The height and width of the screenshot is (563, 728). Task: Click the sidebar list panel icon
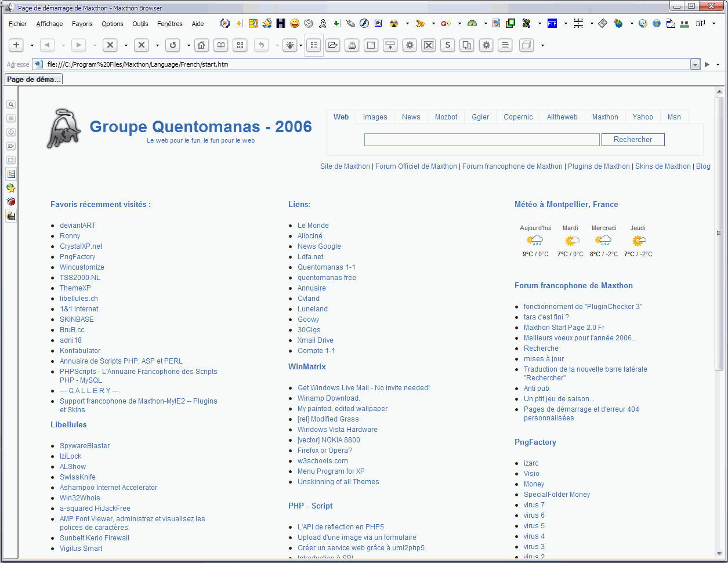[11, 174]
